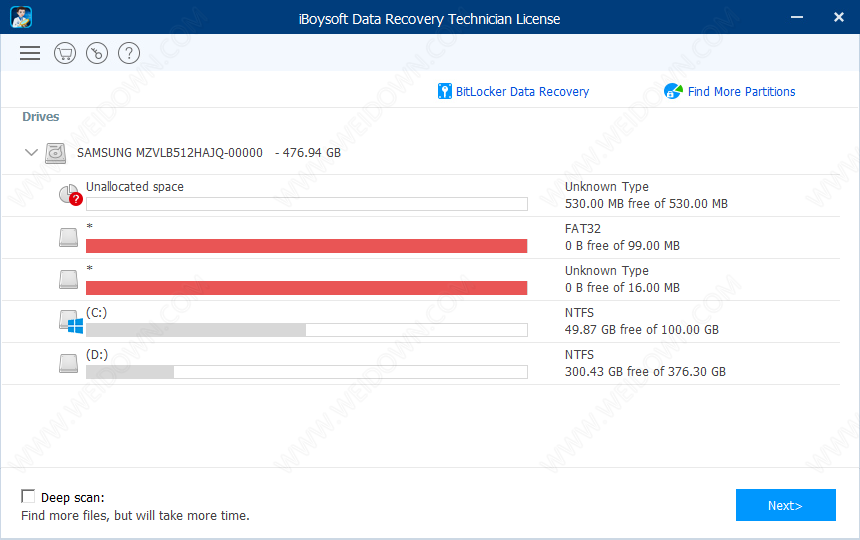860x540 pixels.
Task: Click the Drives section heading
Action: (x=41, y=117)
